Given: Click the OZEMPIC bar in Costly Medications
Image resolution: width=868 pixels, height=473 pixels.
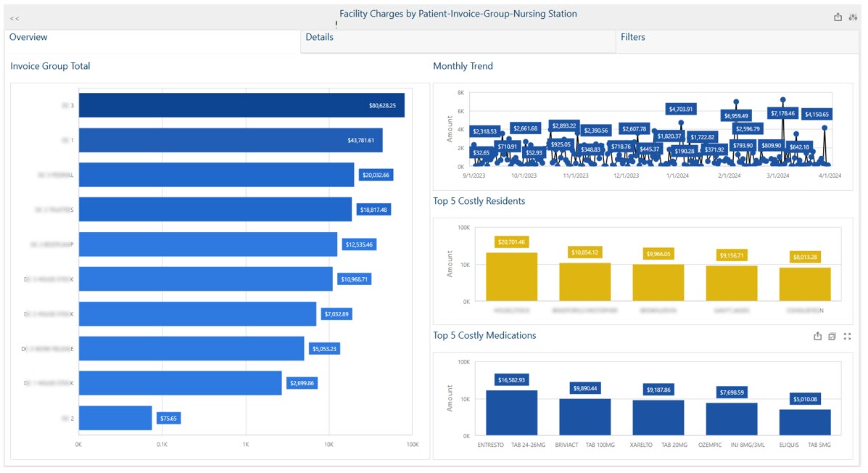Looking at the screenshot, I should click(731, 419).
